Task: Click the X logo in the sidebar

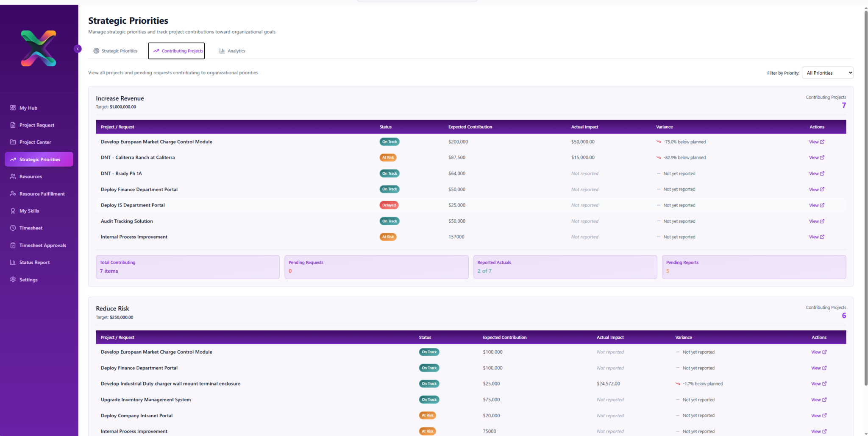Action: 39,48
